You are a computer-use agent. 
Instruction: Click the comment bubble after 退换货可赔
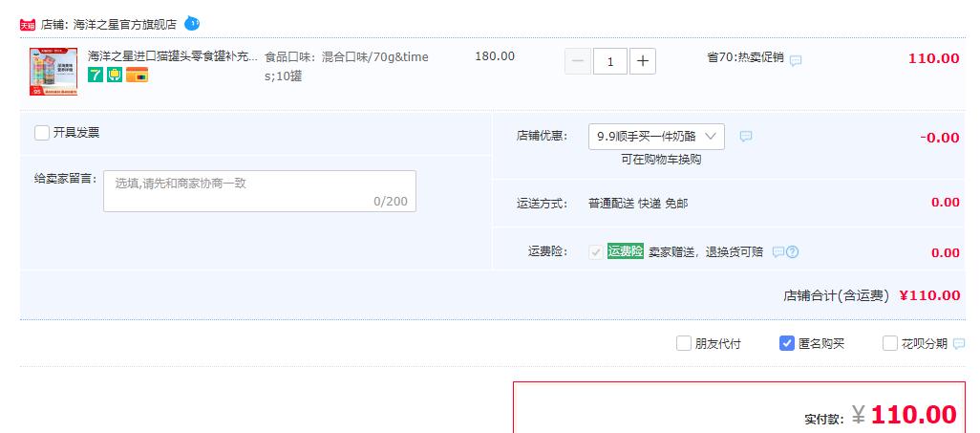click(778, 252)
